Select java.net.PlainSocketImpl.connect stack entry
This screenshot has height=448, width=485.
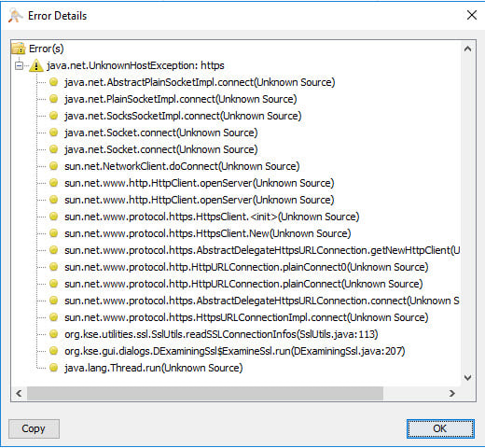181,99
